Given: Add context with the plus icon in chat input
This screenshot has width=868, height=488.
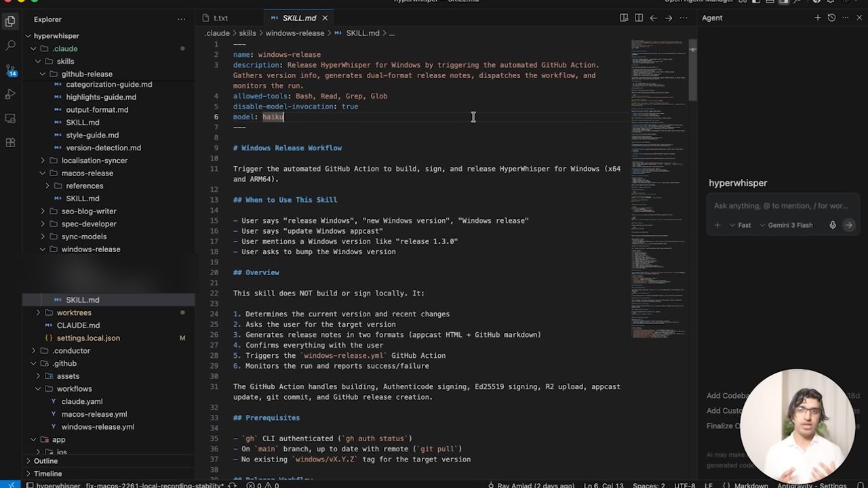Looking at the screenshot, I should [x=717, y=225].
